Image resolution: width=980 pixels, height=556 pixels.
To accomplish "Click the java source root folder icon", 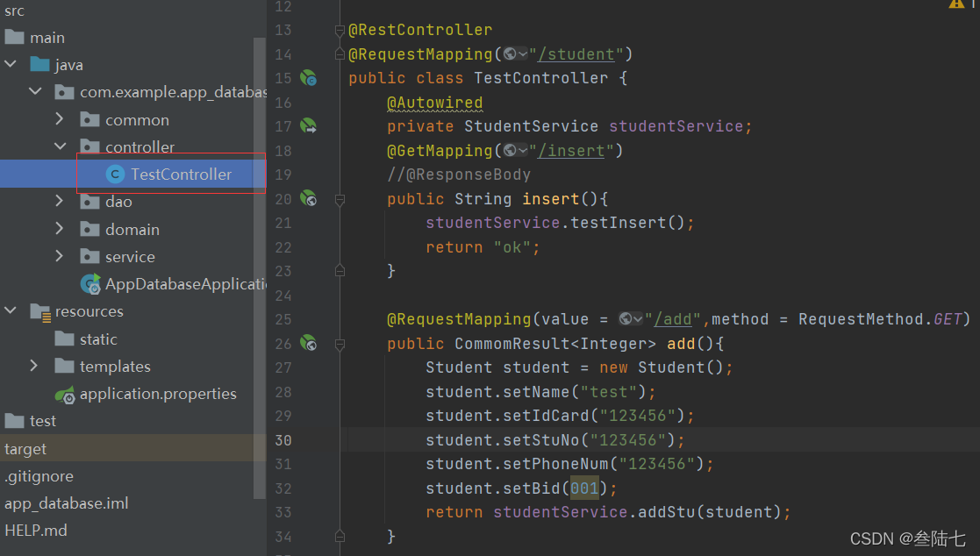I will click(x=40, y=64).
